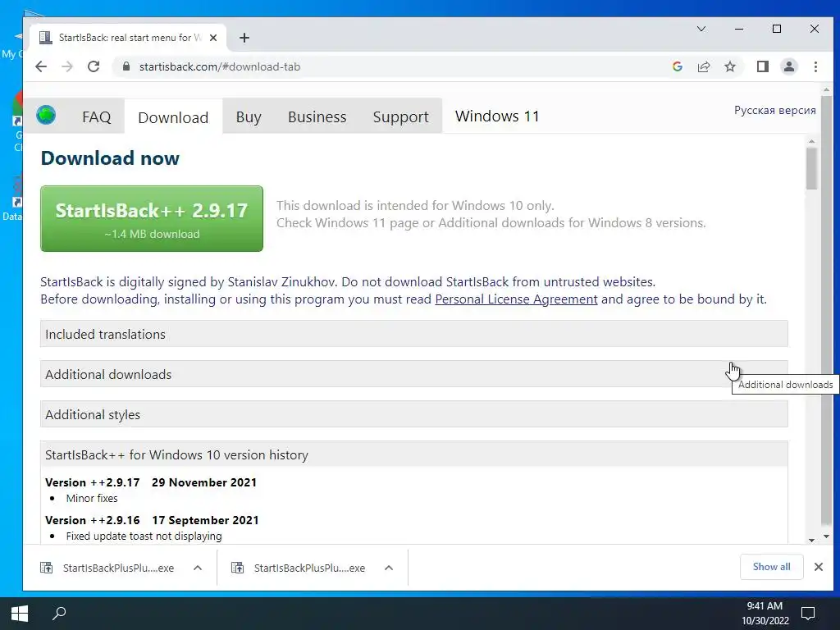Screen dimensions: 840x630
Task: Open the Chrome profile avatar
Action: 788,66
